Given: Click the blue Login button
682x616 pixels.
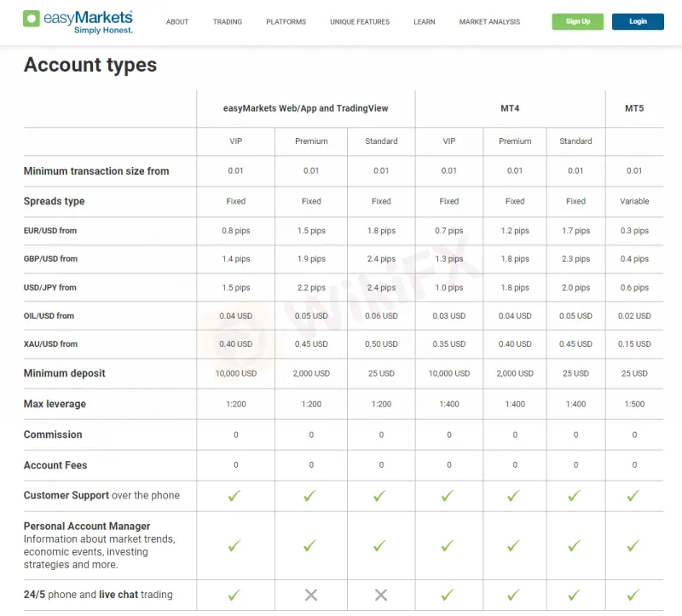Looking at the screenshot, I should coord(638,21).
